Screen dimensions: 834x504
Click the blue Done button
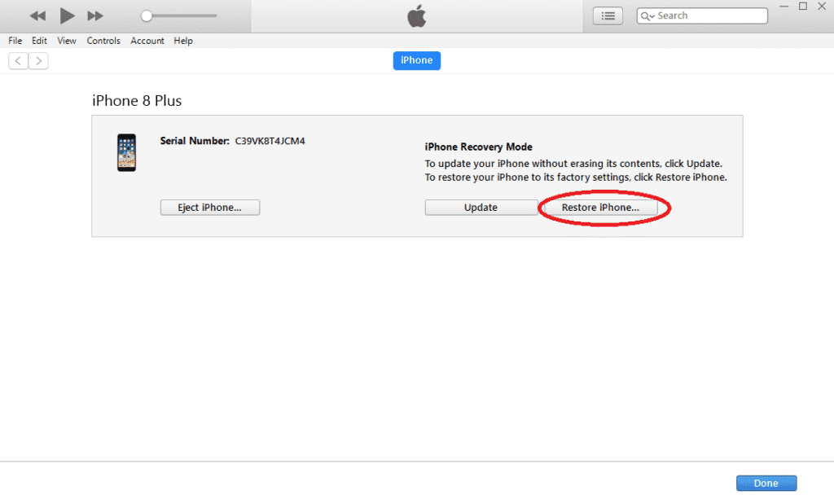(766, 483)
